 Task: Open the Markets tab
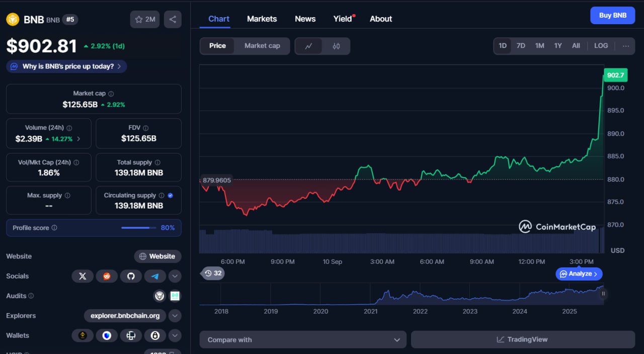[262, 19]
